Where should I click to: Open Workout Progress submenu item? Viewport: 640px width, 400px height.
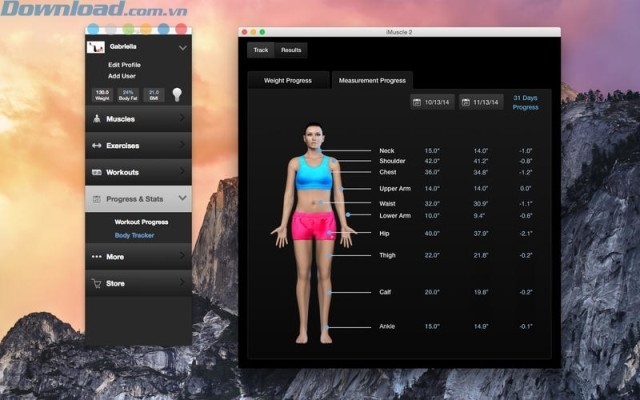coord(141,221)
